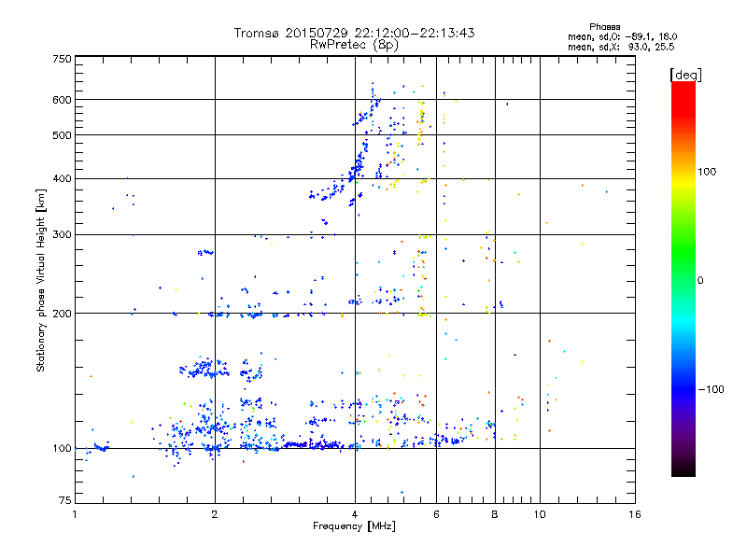Click the 75 km height tick label
The height and width of the screenshot is (560, 747).
(x=65, y=500)
